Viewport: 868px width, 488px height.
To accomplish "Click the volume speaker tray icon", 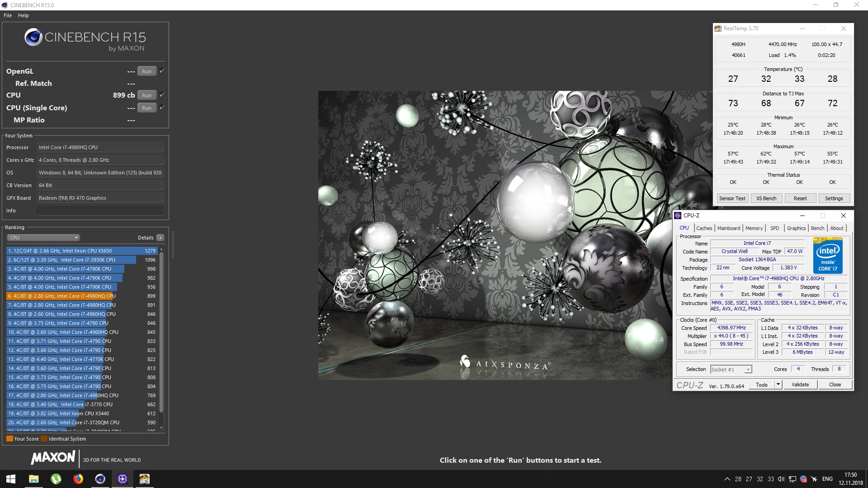I will 781,479.
